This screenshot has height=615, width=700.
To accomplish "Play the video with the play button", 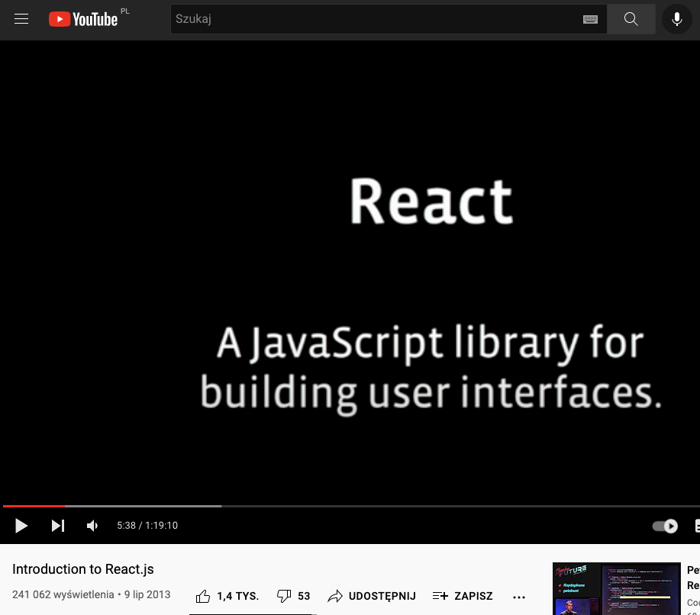I will click(x=21, y=526).
